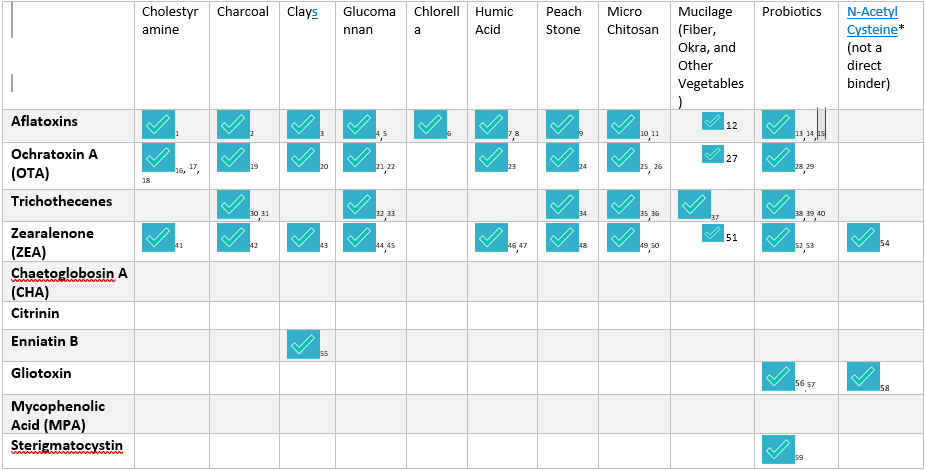Screen dimensions: 925x470
Task: Click the Enniatin B checkmark under Clays
Action: [303, 345]
